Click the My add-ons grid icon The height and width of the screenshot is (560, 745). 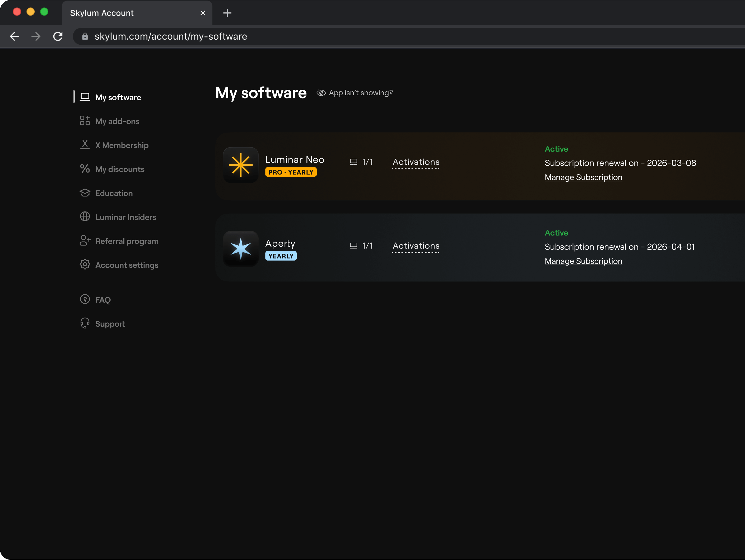coord(85,120)
